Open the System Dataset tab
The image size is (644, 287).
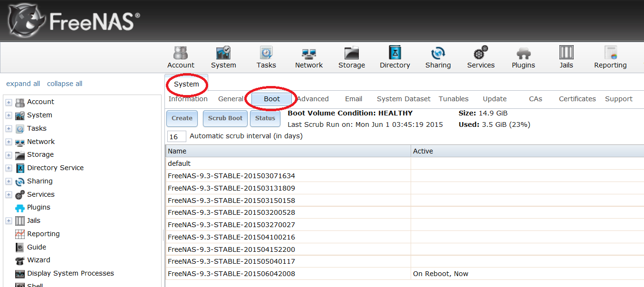pyautogui.click(x=404, y=99)
